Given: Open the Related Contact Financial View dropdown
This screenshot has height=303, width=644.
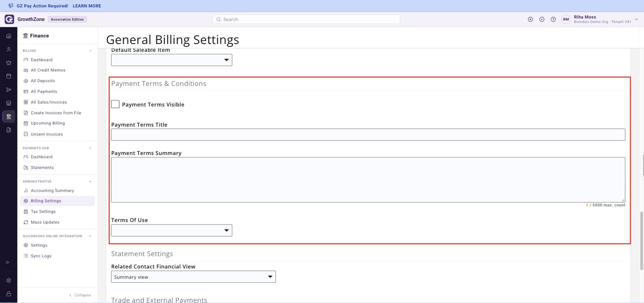Looking at the screenshot, I should click(193, 277).
